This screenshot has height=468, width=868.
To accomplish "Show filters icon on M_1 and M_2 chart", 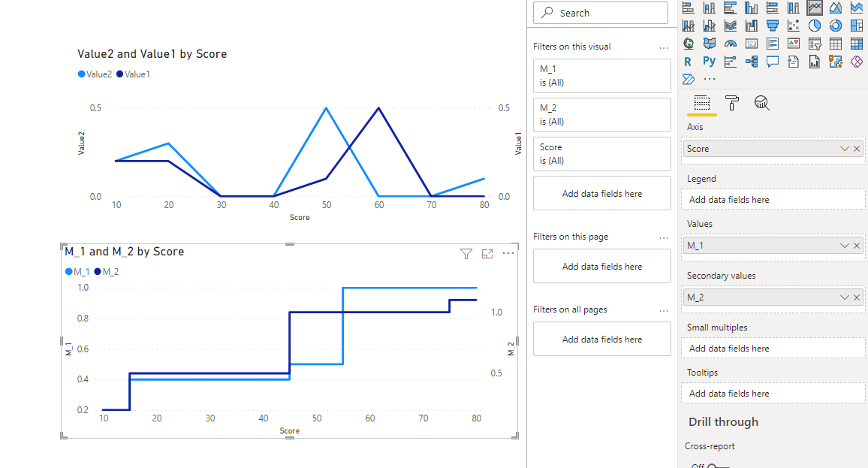I will (x=466, y=254).
